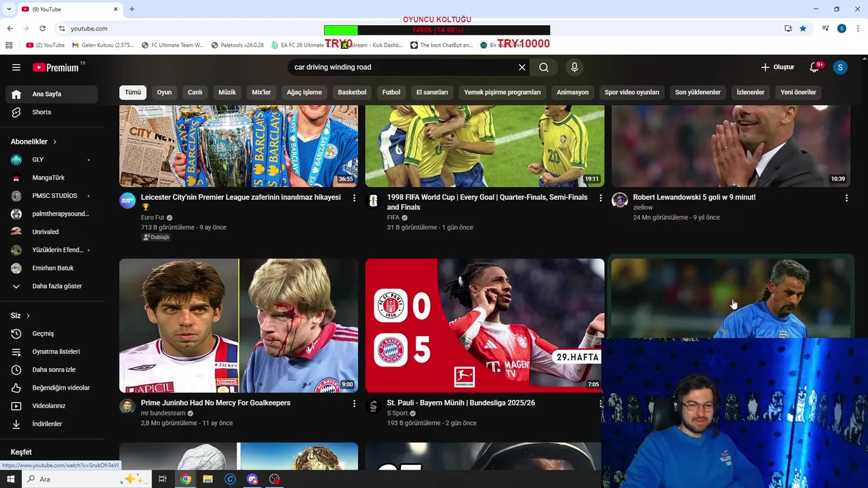Start voice search with the microphone icon
The height and width of the screenshot is (488, 868).
574,67
